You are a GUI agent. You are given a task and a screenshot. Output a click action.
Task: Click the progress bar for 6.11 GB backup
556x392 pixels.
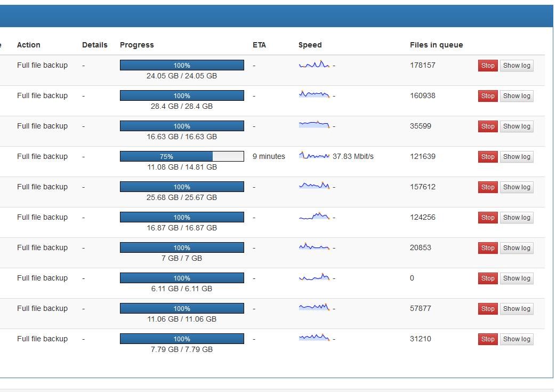[182, 278]
